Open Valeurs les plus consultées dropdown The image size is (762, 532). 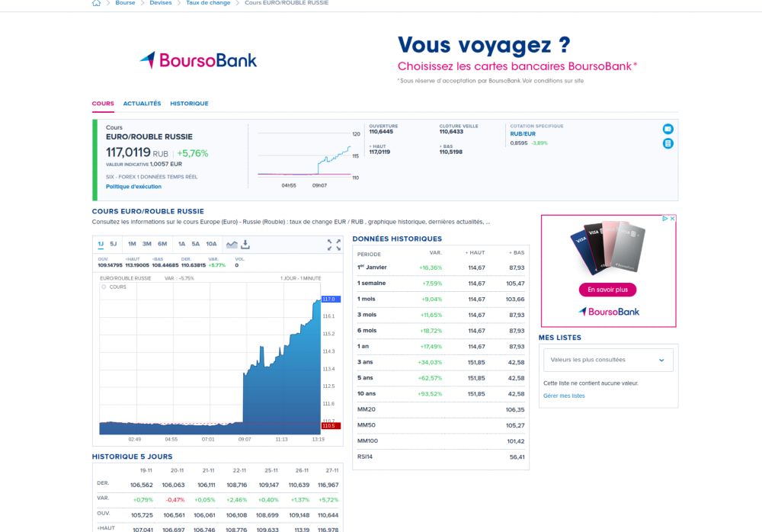608,360
